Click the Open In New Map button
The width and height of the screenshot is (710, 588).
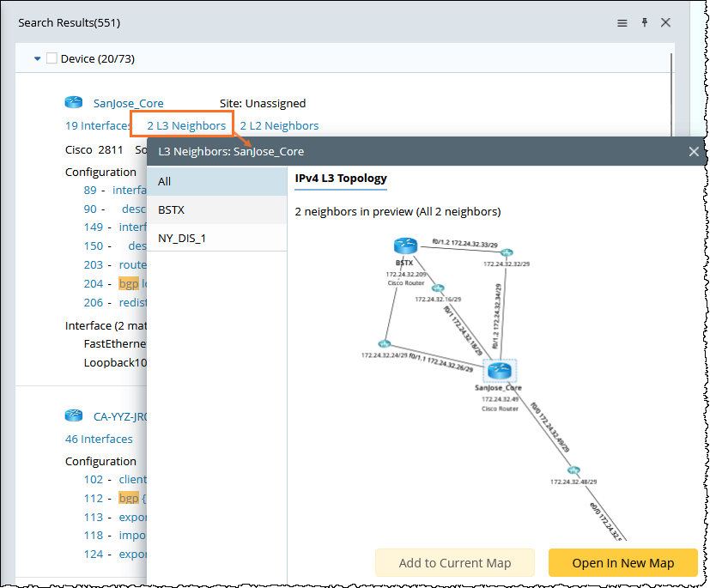click(x=623, y=563)
